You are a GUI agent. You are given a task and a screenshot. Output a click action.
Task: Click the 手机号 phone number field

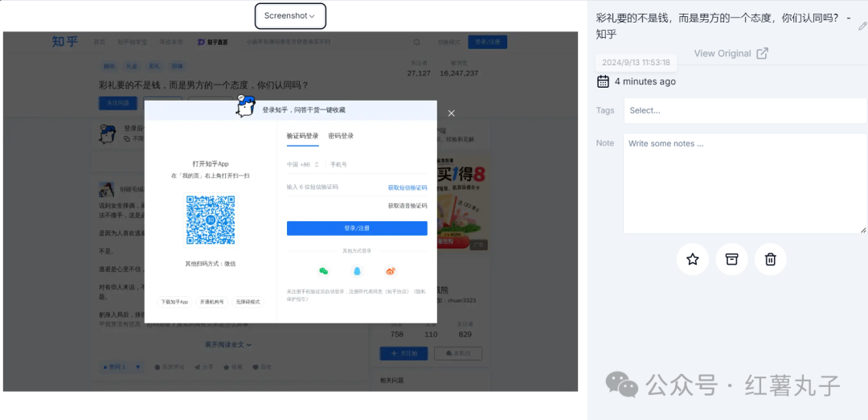click(x=379, y=164)
